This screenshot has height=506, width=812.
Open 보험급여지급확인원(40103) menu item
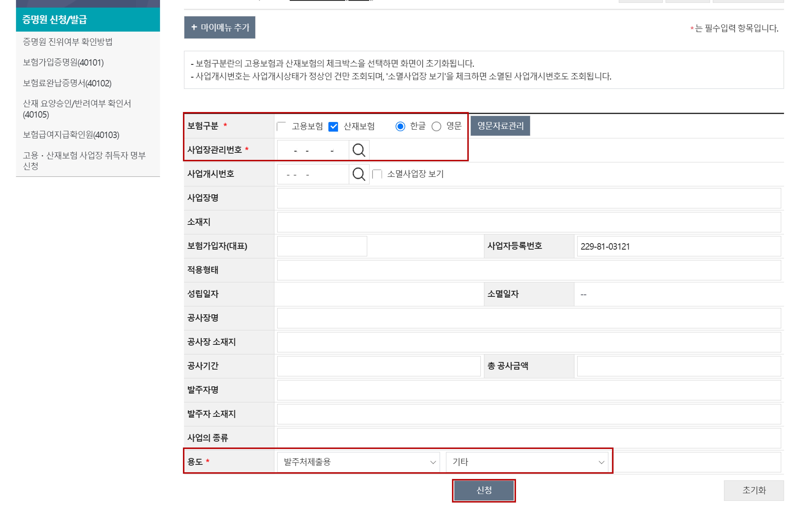point(71,135)
